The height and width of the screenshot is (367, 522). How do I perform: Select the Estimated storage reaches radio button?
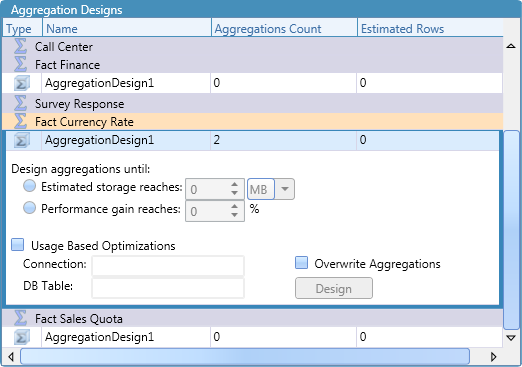coord(29,186)
